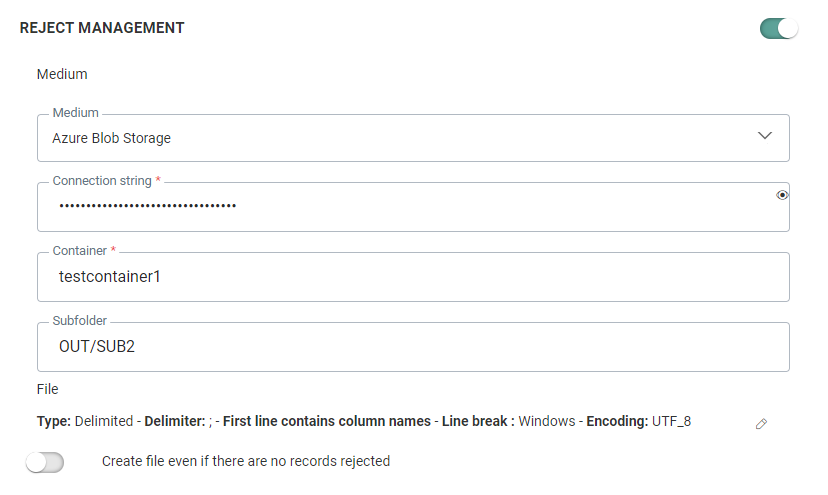Turn off the Reject Management switch

click(779, 28)
